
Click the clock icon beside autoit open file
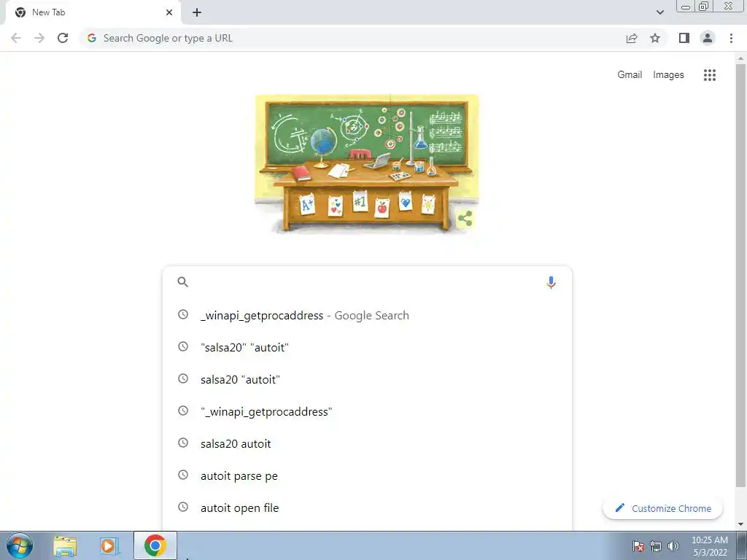tap(183, 507)
